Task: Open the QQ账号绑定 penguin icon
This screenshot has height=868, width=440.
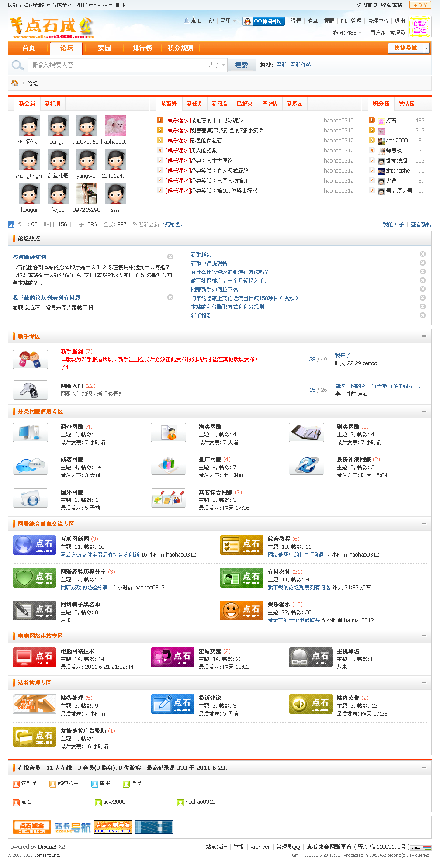Action: [x=248, y=21]
